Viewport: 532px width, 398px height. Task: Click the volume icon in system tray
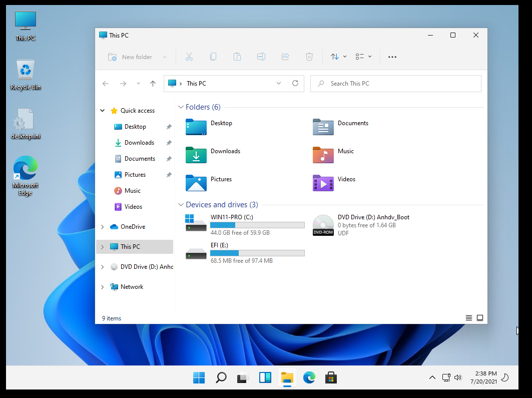(x=458, y=377)
